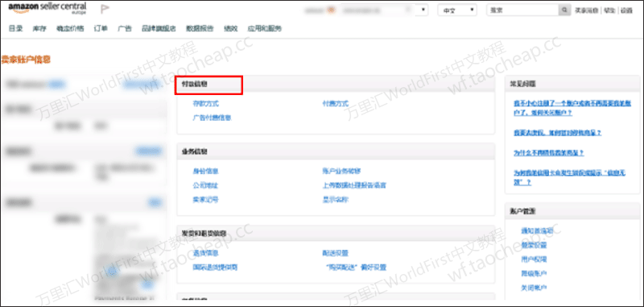Open the 账户业务架构 link
Image resolution: width=644 pixels, height=307 pixels.
[341, 171]
